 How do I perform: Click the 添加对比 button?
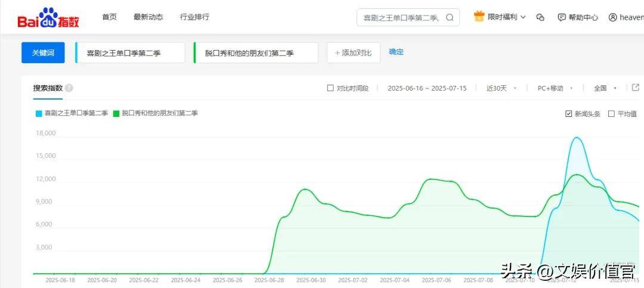[353, 53]
